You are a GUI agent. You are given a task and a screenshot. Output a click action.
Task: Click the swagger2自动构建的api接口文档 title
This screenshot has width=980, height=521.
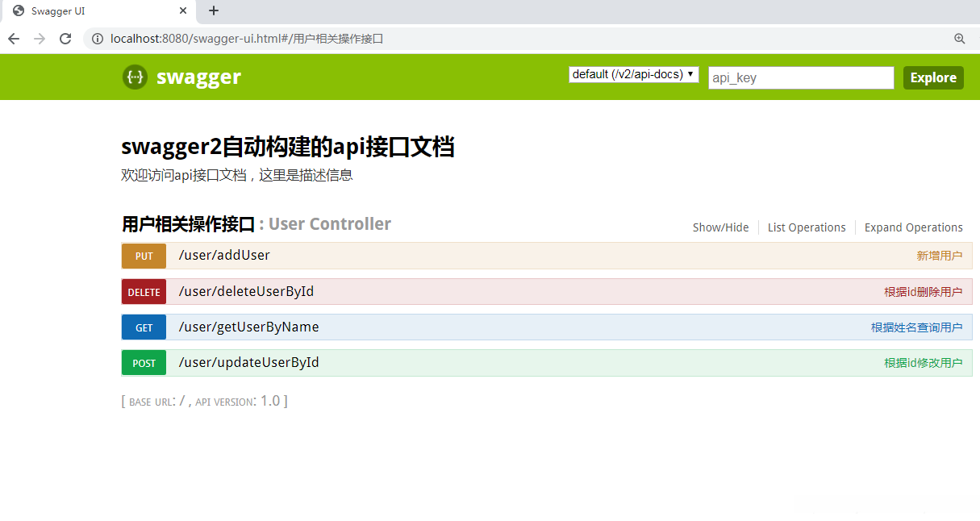pos(288,147)
